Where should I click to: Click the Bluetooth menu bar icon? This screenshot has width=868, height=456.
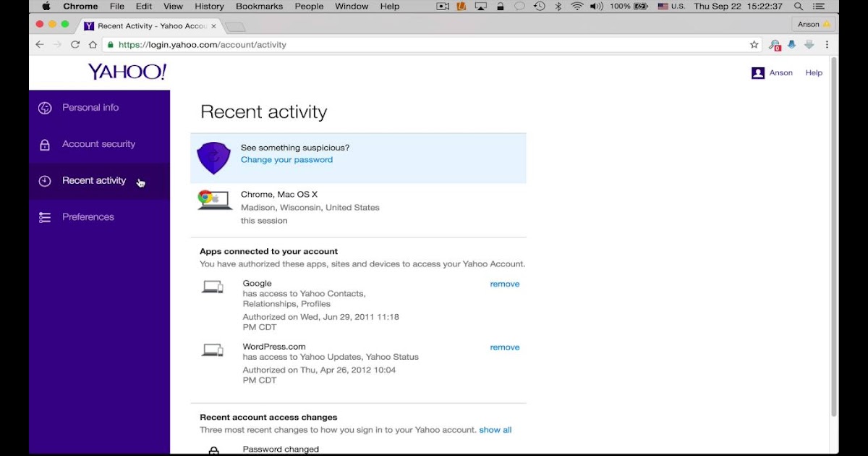coord(558,7)
